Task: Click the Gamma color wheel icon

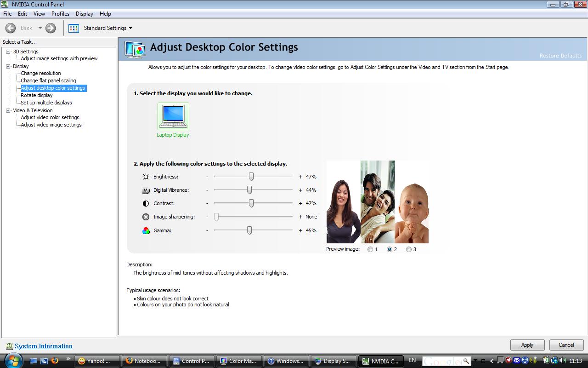Action: [x=146, y=230]
